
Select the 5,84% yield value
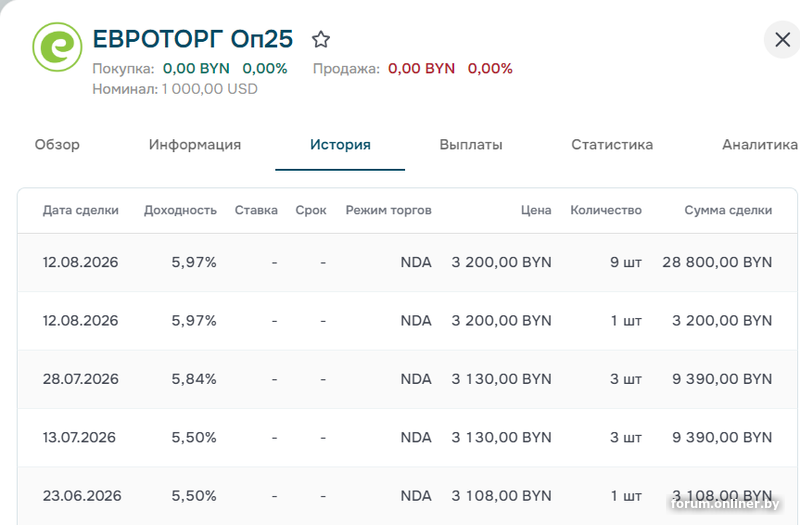click(x=194, y=379)
